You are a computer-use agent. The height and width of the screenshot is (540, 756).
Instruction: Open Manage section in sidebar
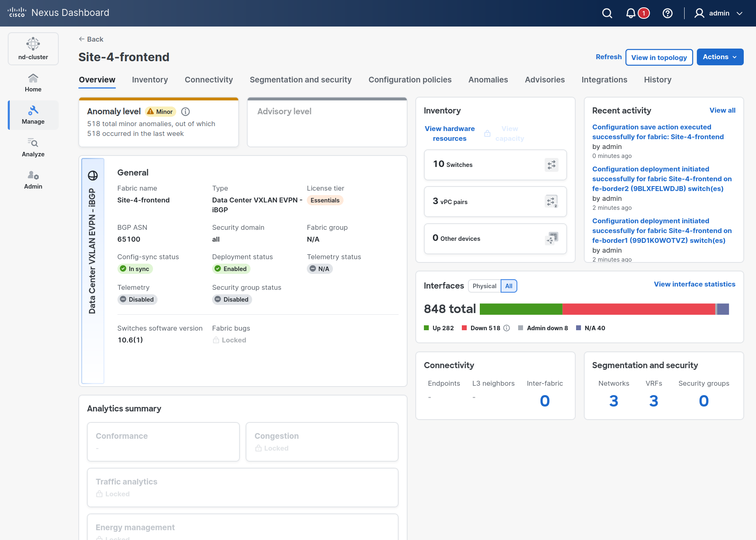[x=33, y=115]
